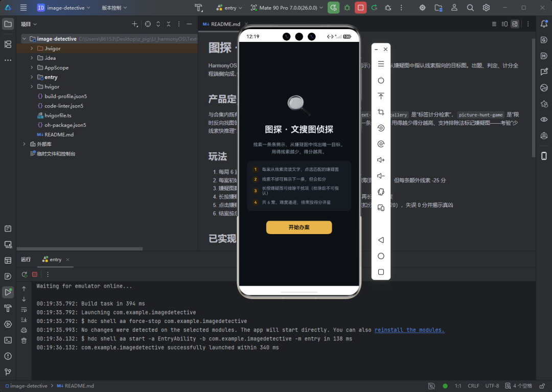Expand the AppScope folder

(x=32, y=67)
